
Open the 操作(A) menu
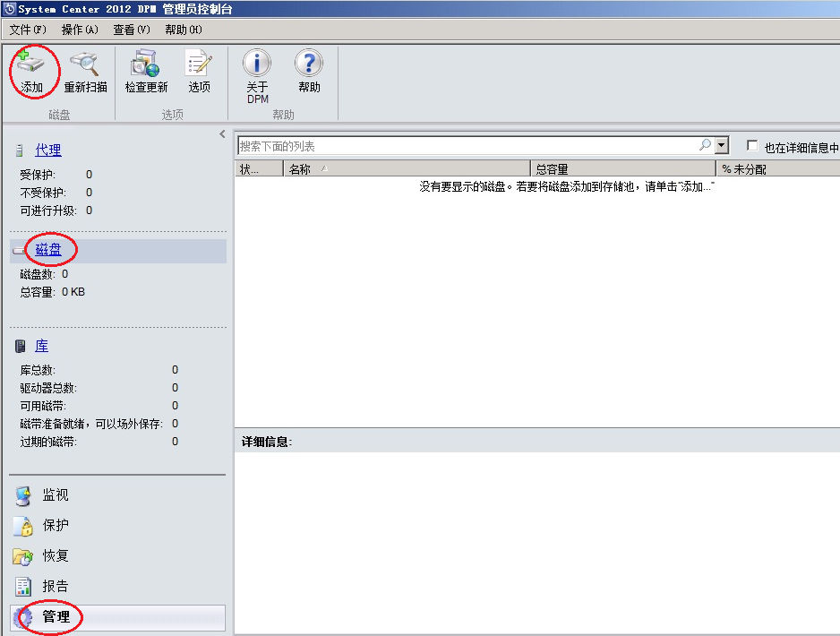coord(80,30)
